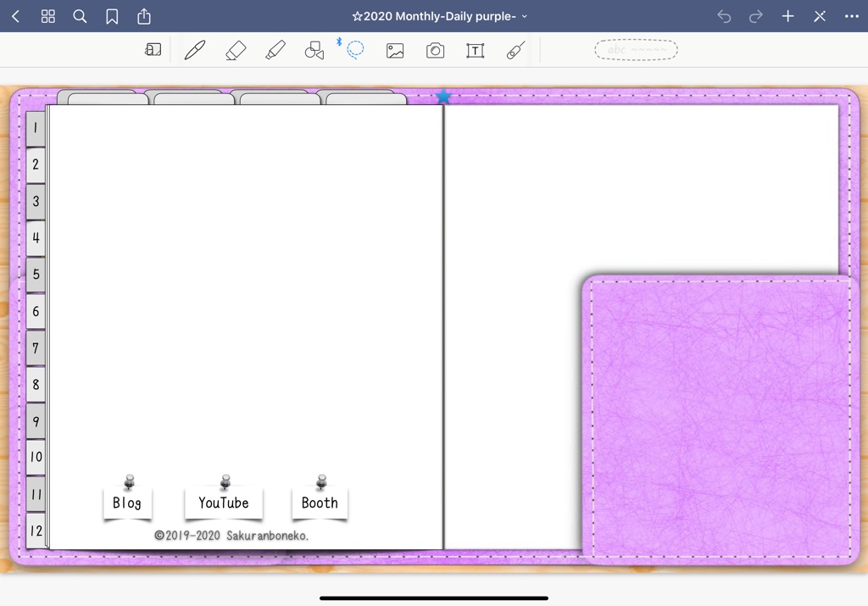Open month 10 side tab
Screen dimensions: 868x606
(x=36, y=457)
